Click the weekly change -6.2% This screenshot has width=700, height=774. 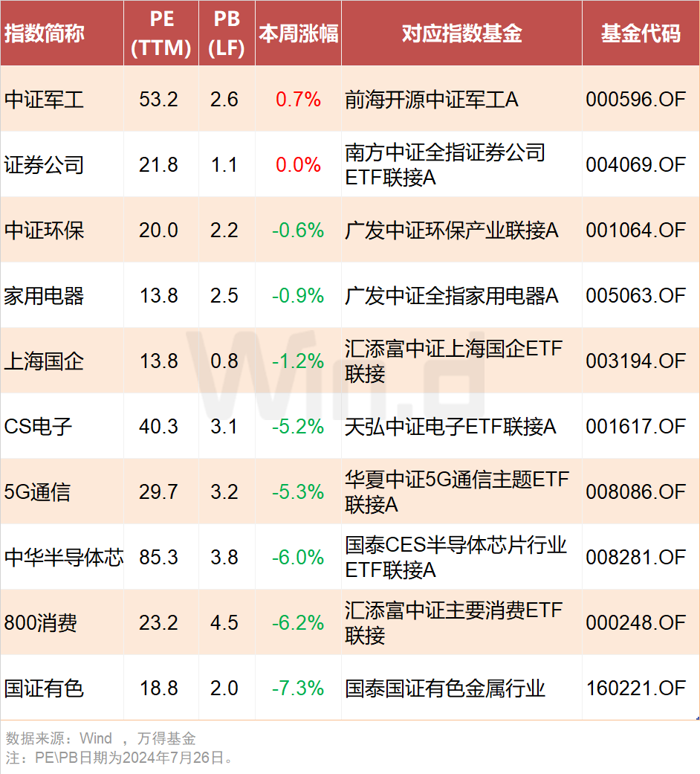(298, 623)
